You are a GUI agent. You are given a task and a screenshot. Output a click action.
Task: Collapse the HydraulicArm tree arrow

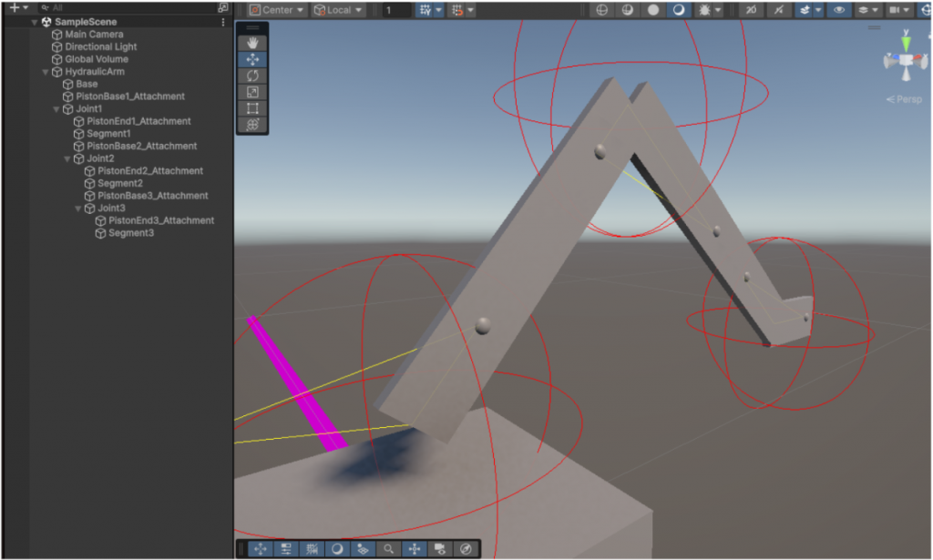point(46,72)
